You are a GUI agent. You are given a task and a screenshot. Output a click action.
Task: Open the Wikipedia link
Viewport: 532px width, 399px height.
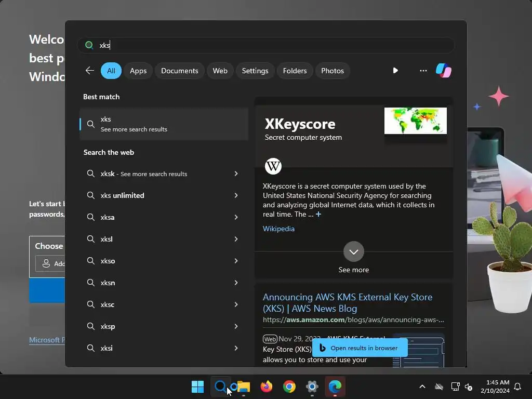coord(278,229)
